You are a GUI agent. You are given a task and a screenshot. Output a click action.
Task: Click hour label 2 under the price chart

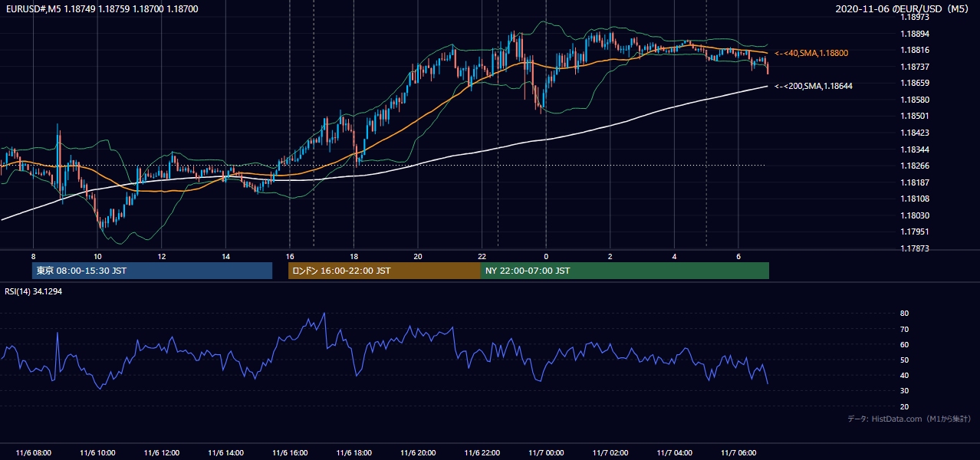[610, 256]
